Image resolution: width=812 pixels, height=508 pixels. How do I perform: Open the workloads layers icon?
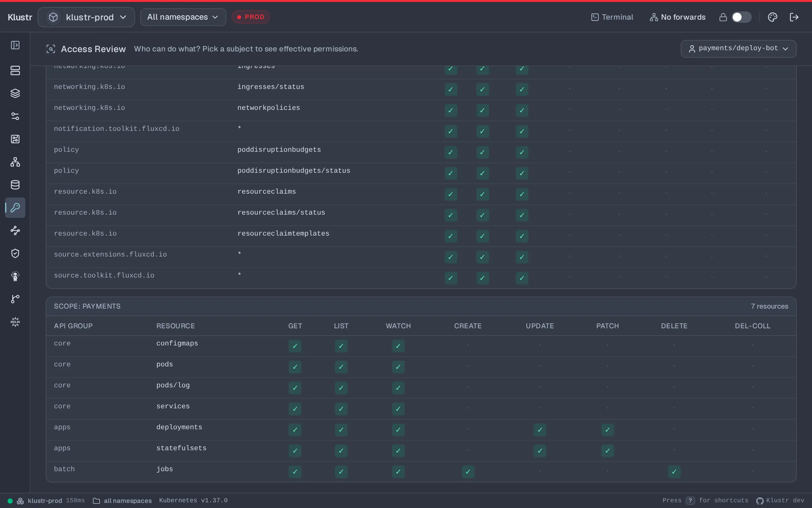[15, 93]
